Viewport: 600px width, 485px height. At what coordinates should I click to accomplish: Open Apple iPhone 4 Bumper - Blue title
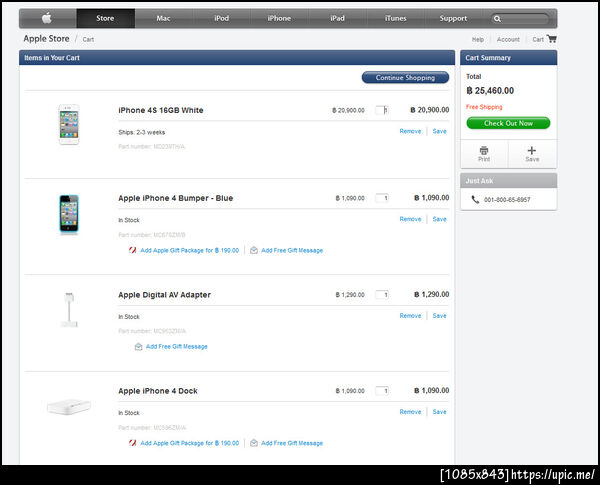pyautogui.click(x=176, y=198)
